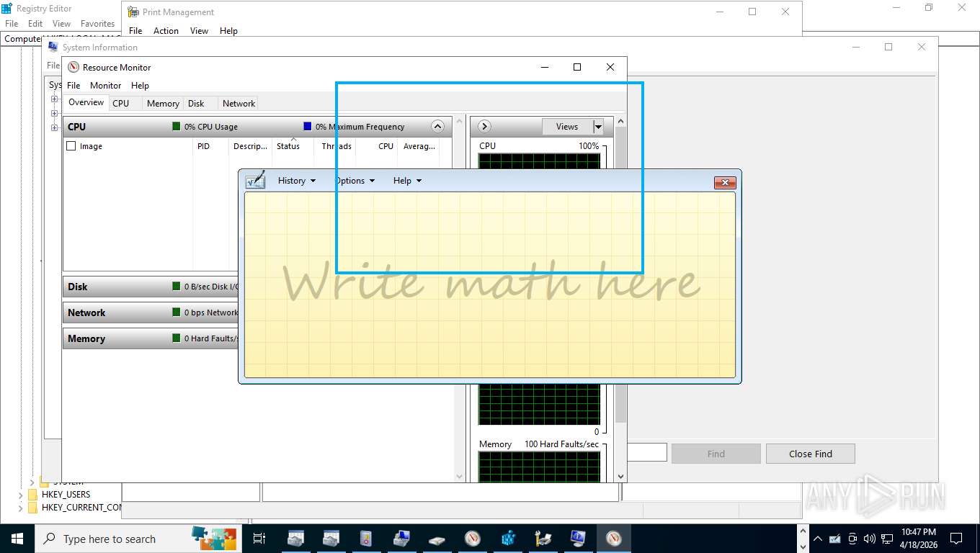Open the Action menu in Print Management
980x553 pixels.
166,31
